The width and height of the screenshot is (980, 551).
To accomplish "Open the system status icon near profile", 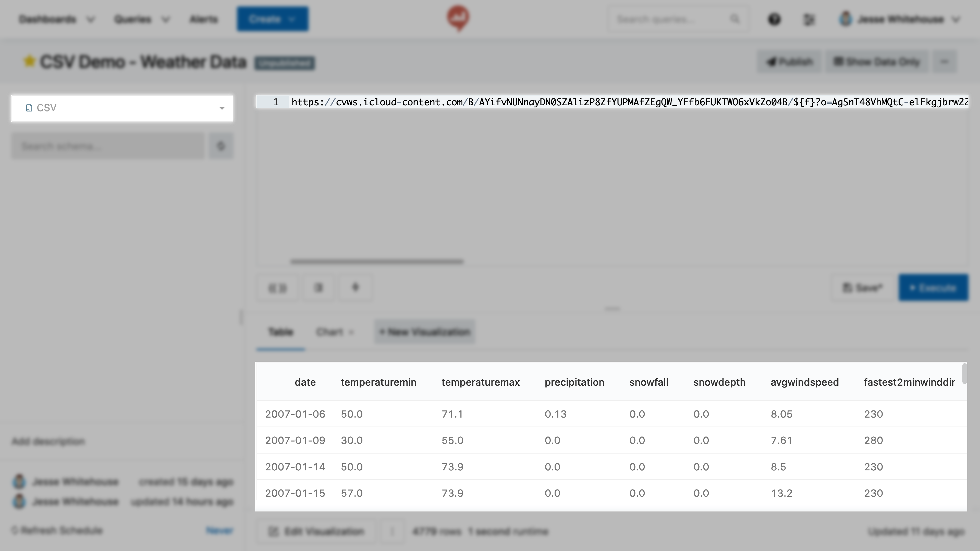I will coord(810,19).
